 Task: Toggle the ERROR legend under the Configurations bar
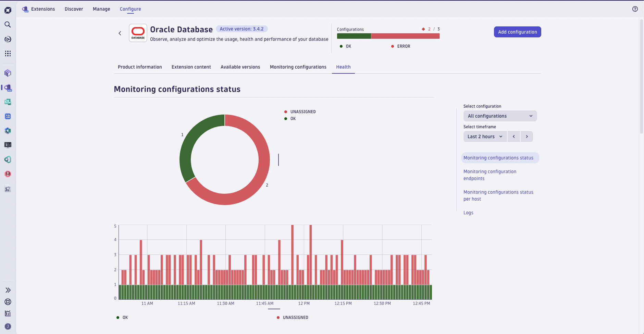click(400, 46)
